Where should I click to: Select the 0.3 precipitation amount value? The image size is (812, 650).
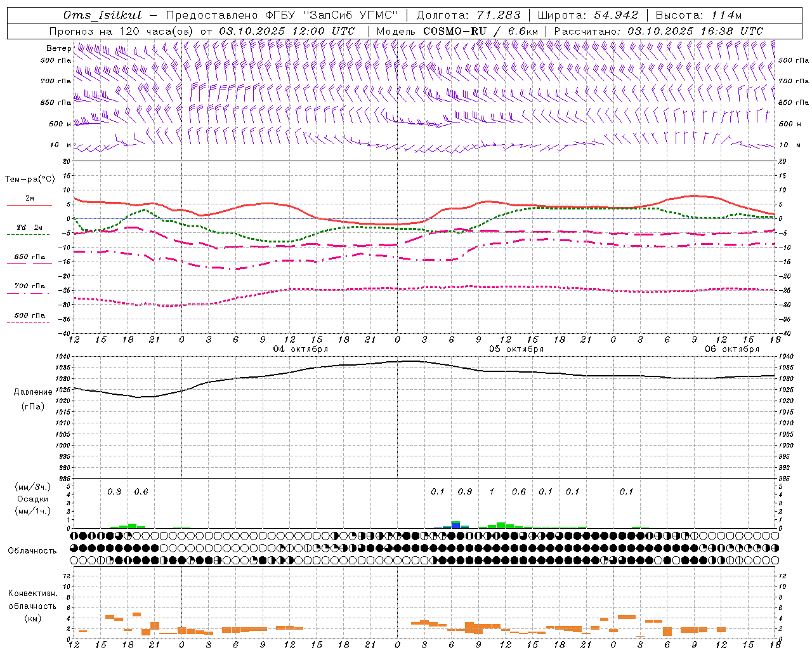(x=114, y=491)
